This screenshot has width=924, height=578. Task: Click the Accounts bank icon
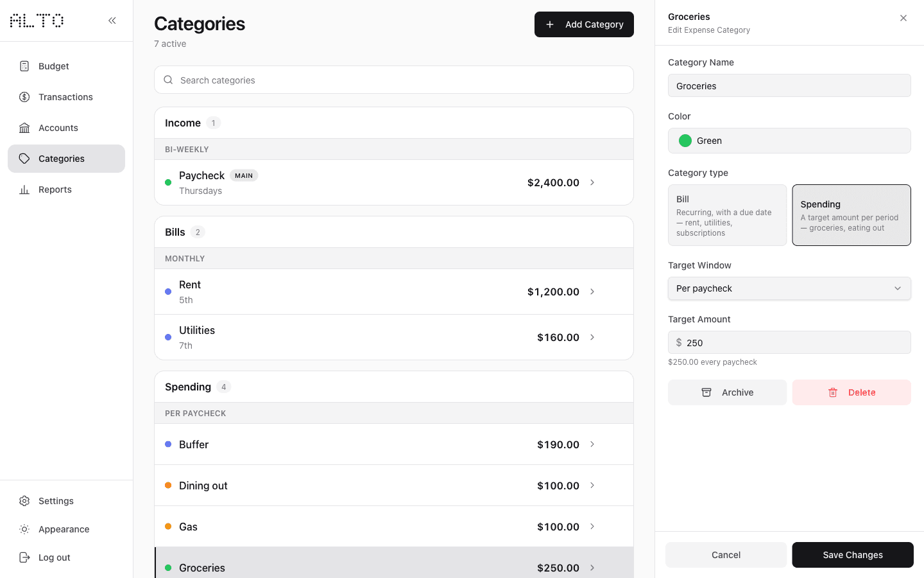coord(24,128)
